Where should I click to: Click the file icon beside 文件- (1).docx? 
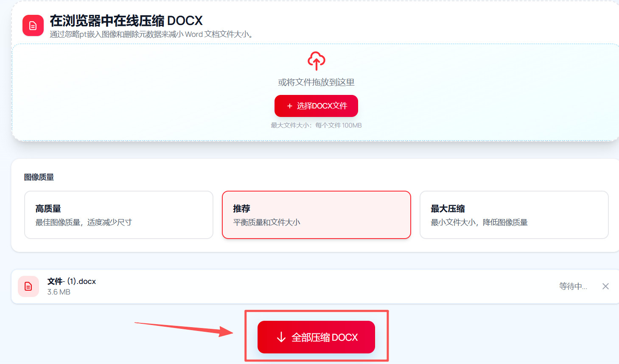[28, 286]
